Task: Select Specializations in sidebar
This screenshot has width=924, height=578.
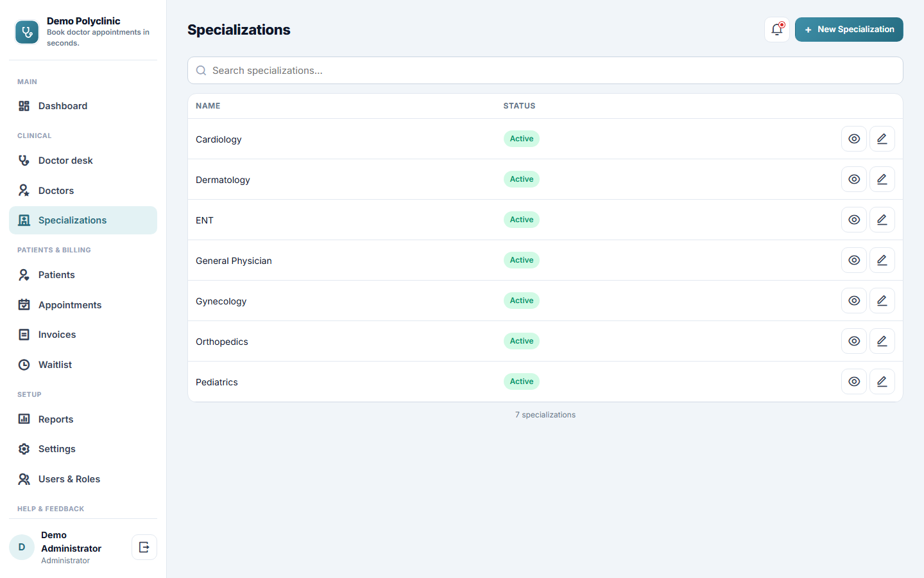Action: [x=83, y=220]
